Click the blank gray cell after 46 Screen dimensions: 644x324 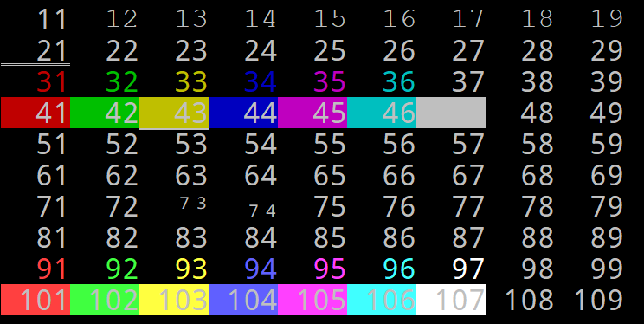coord(451,113)
